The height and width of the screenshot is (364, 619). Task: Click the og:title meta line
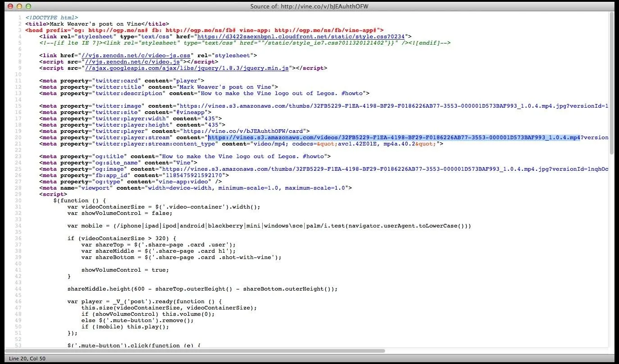tap(185, 156)
